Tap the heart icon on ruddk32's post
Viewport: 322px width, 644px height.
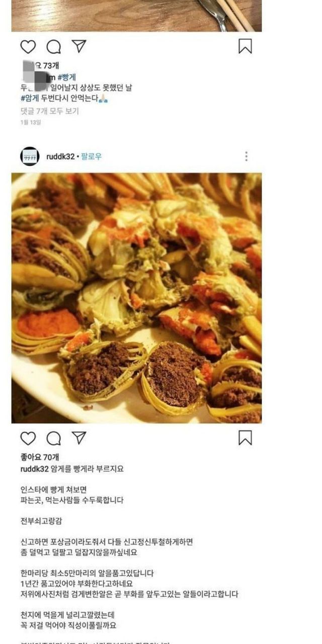pyautogui.click(x=28, y=438)
